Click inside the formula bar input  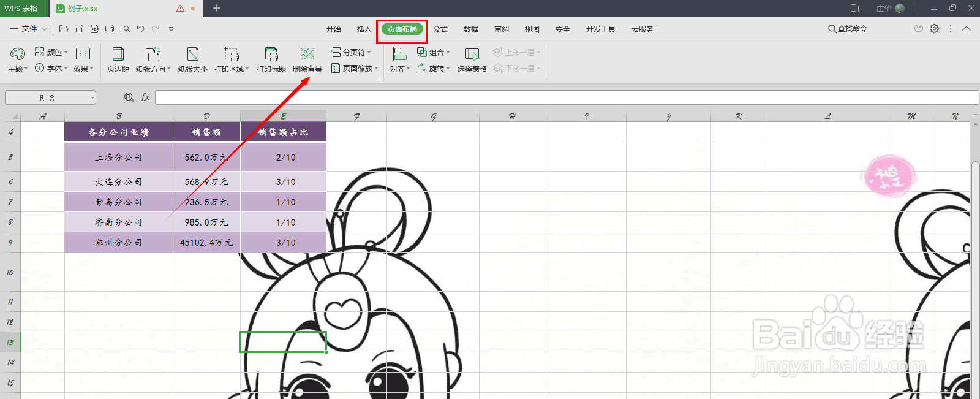click(x=567, y=97)
